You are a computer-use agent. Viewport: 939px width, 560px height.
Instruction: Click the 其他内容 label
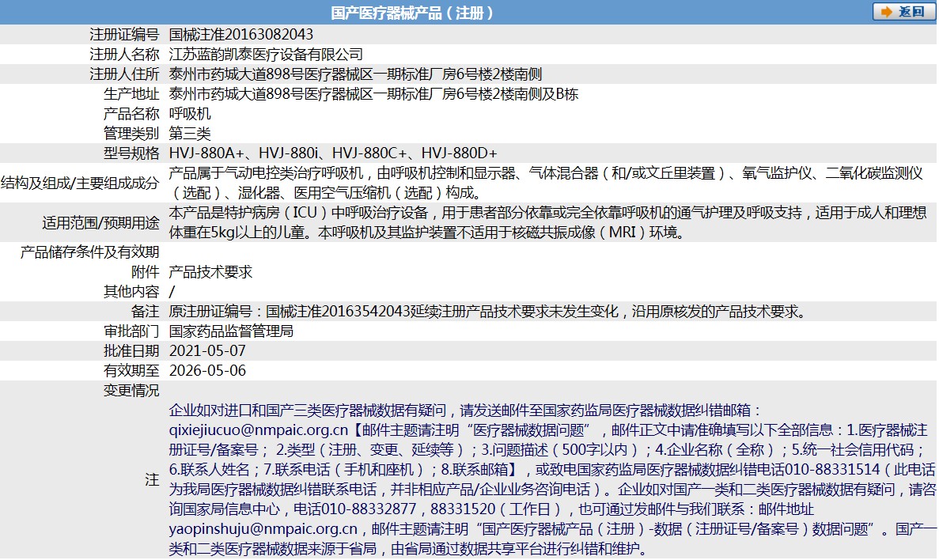(132, 292)
